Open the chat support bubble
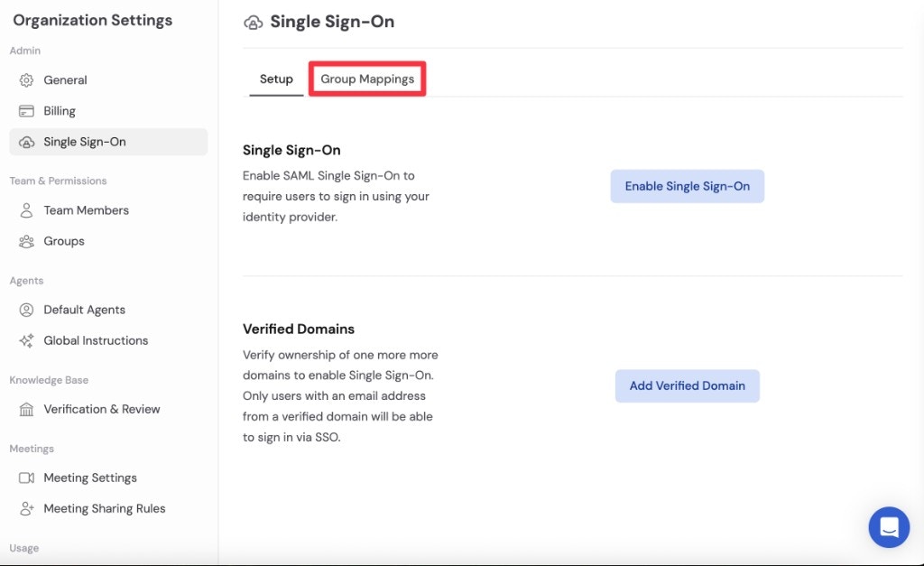The width and height of the screenshot is (924, 566). tap(889, 527)
